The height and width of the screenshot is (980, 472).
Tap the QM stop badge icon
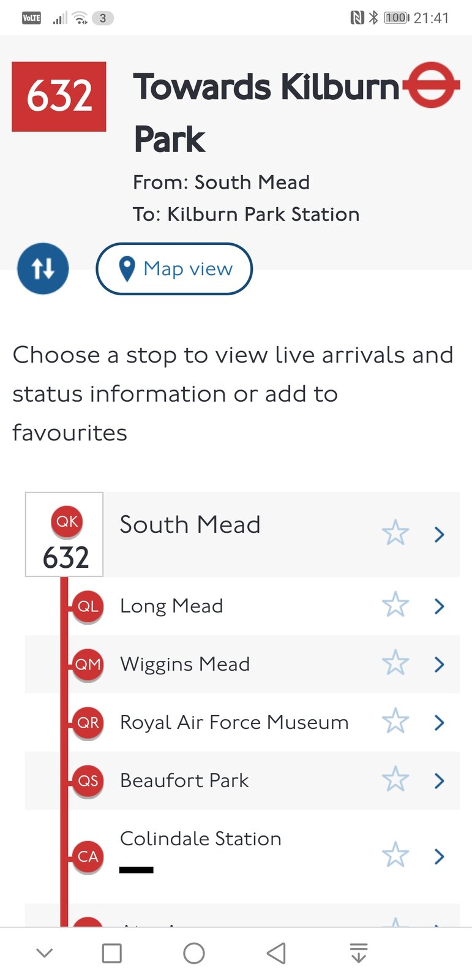click(x=88, y=665)
